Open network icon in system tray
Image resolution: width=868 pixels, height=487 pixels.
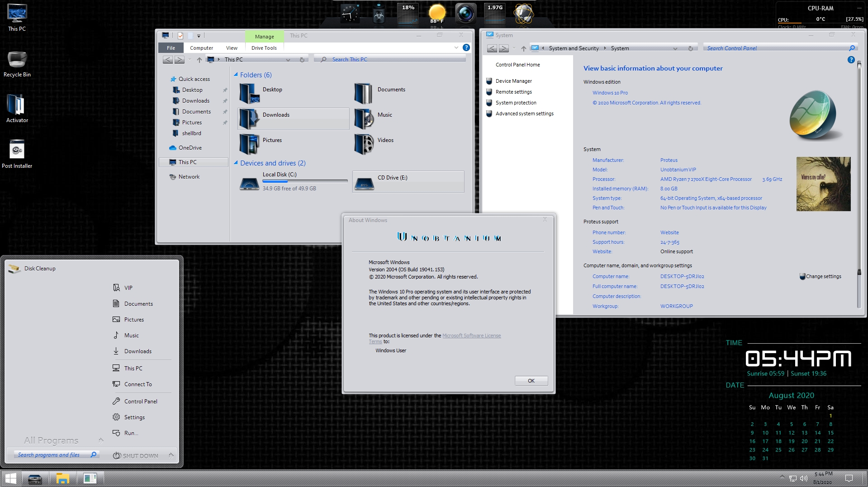pyautogui.click(x=793, y=478)
